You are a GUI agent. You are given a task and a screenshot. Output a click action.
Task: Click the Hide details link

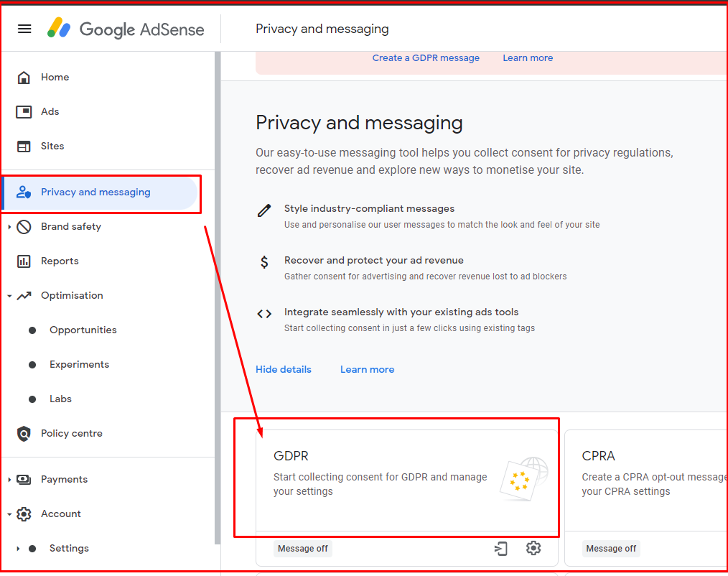coord(284,370)
